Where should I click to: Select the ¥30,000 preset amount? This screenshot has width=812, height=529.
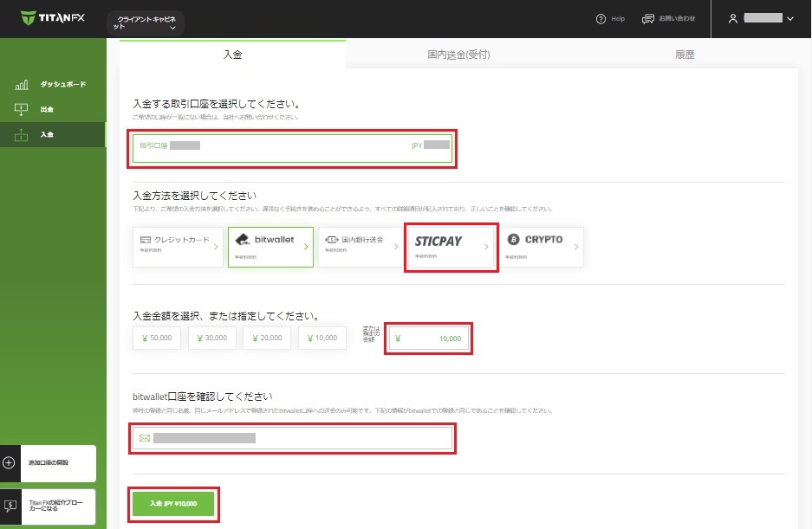211,338
